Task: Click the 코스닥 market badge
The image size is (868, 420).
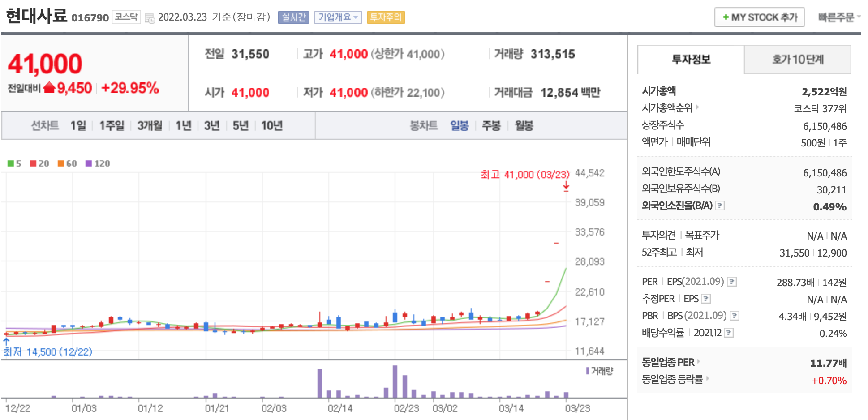Action: point(126,17)
